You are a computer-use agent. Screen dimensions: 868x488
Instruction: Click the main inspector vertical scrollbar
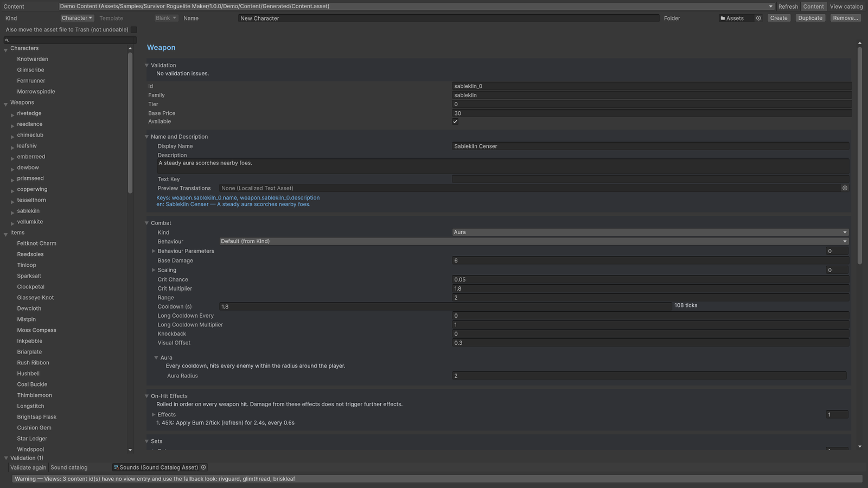(x=860, y=156)
